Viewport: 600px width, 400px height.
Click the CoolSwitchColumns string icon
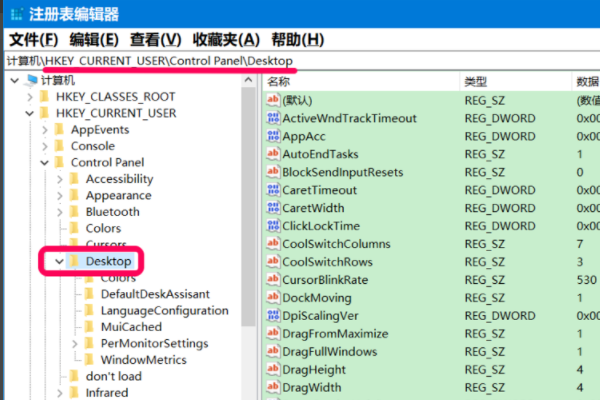[x=273, y=244]
